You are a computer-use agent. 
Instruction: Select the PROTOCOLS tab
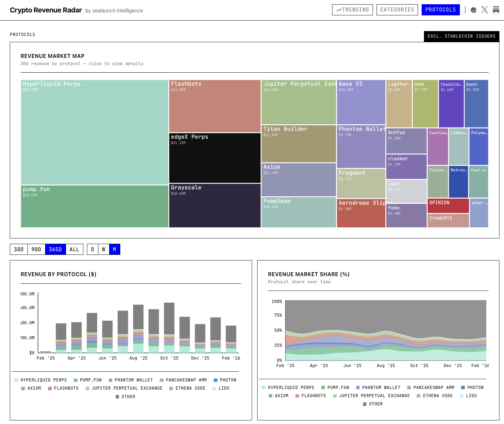click(441, 9)
